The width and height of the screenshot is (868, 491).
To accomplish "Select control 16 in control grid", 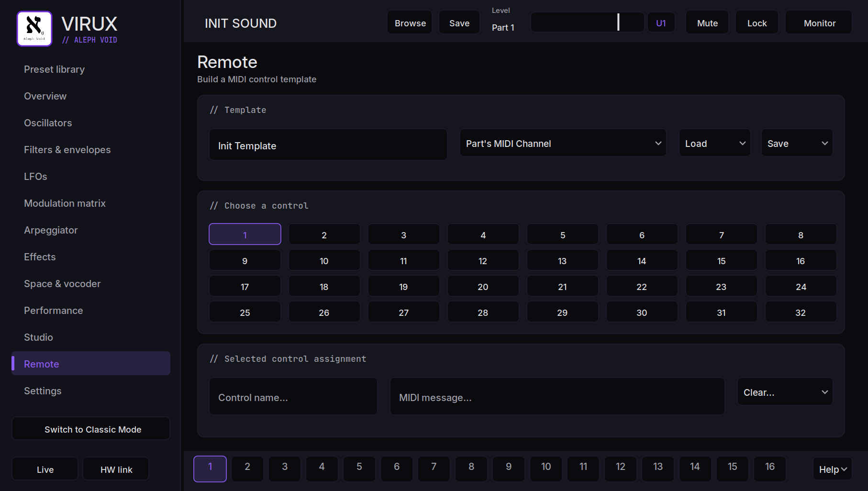I will point(801,260).
